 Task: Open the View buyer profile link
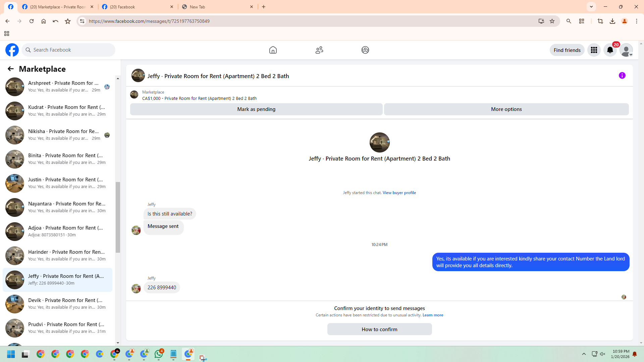[x=399, y=193]
